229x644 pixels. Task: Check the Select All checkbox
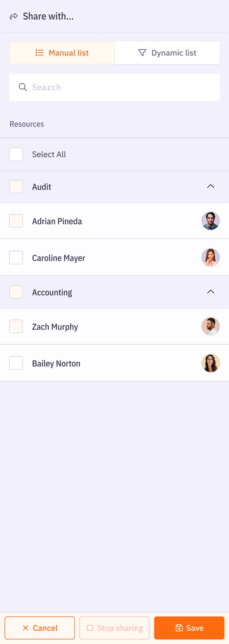tap(16, 154)
